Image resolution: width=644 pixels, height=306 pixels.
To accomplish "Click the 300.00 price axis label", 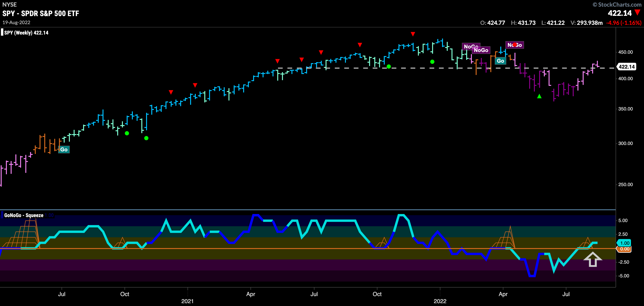I will click(626, 143).
